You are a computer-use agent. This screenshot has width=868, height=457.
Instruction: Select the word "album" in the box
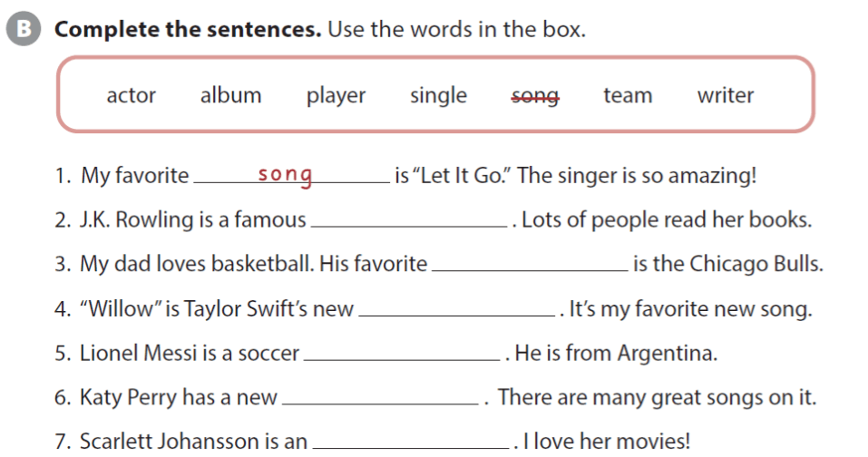pos(230,95)
